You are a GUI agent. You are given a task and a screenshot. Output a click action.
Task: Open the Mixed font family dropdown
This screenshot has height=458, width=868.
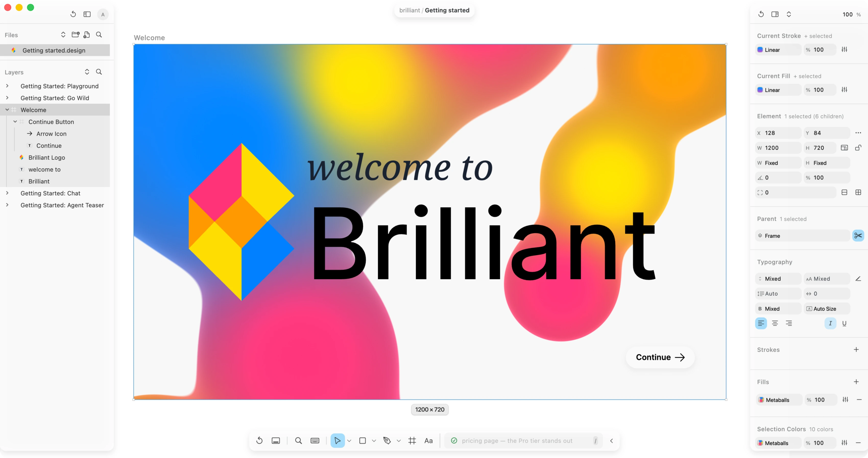click(x=778, y=279)
